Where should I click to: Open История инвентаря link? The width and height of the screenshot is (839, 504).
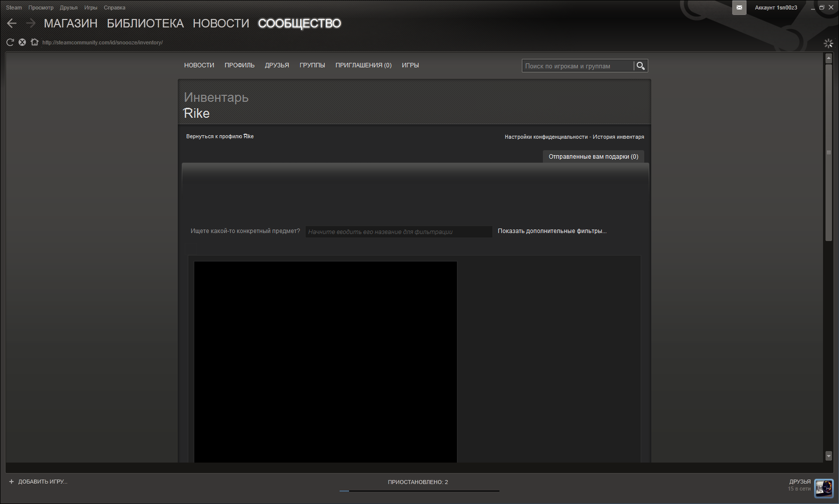tap(618, 137)
